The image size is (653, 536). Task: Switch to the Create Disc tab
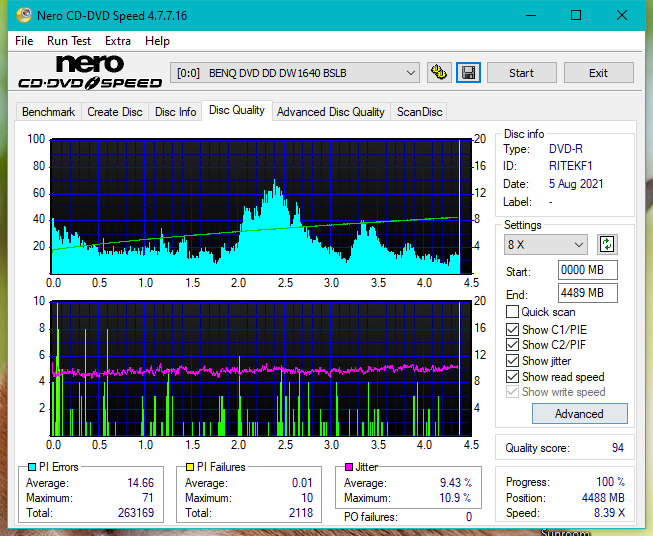(x=115, y=112)
